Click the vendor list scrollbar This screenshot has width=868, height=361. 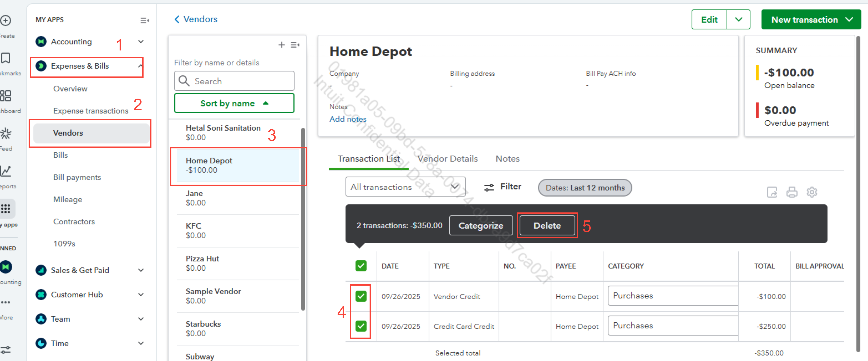[x=303, y=219]
